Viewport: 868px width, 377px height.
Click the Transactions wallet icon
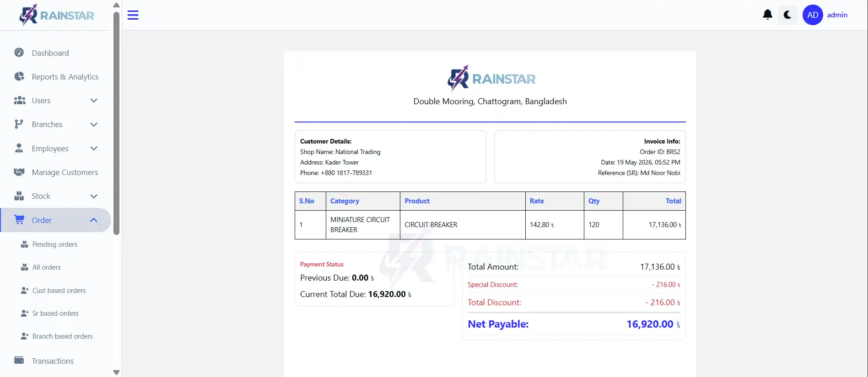click(x=19, y=360)
